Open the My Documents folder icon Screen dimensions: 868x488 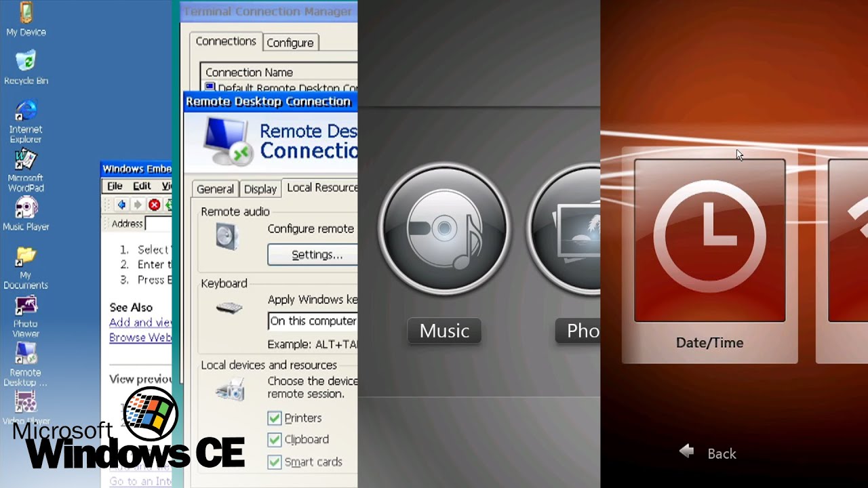pos(26,268)
